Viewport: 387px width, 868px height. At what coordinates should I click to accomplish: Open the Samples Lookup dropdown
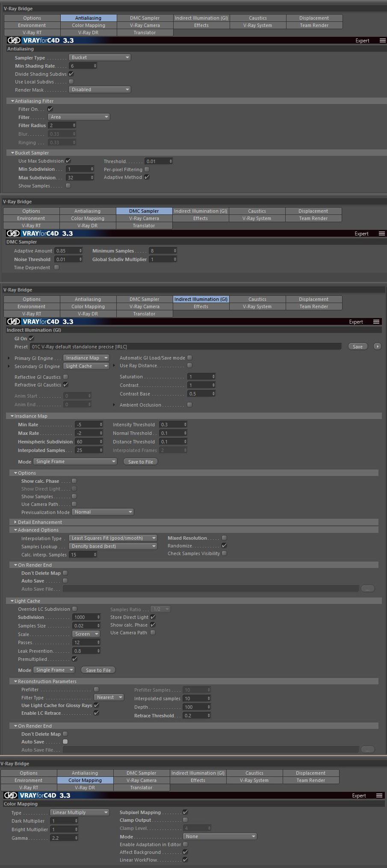(x=113, y=546)
